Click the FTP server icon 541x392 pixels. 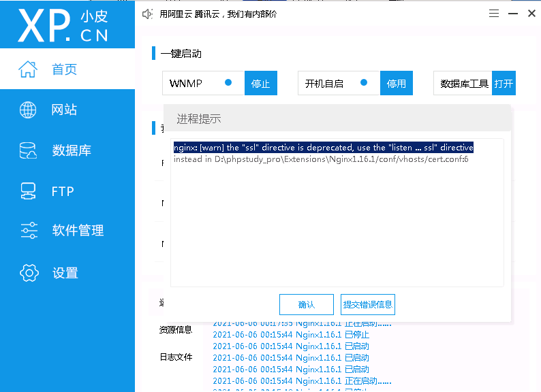click(x=28, y=191)
